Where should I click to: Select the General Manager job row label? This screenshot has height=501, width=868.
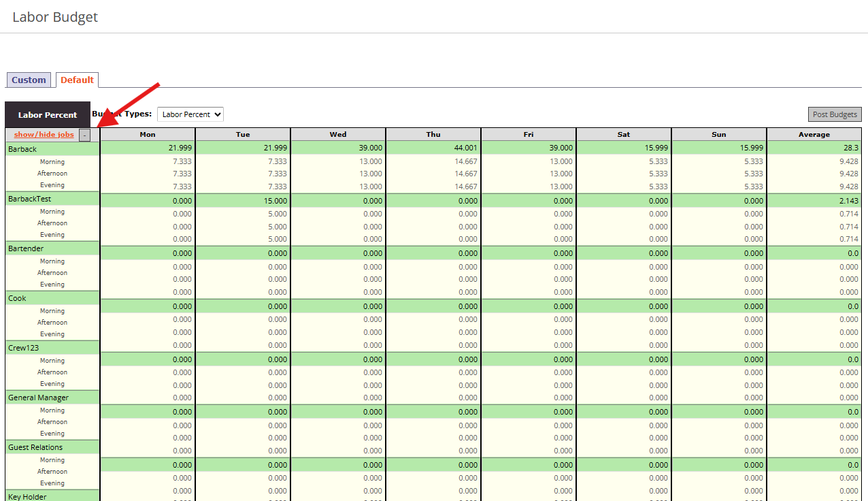52,398
